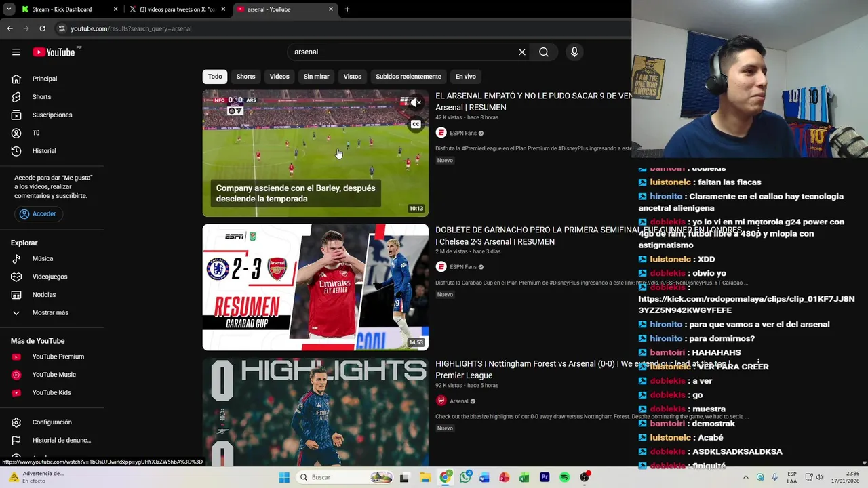The width and height of the screenshot is (868, 488).
Task: Open Suscripciones in the sidebar
Action: (x=52, y=115)
